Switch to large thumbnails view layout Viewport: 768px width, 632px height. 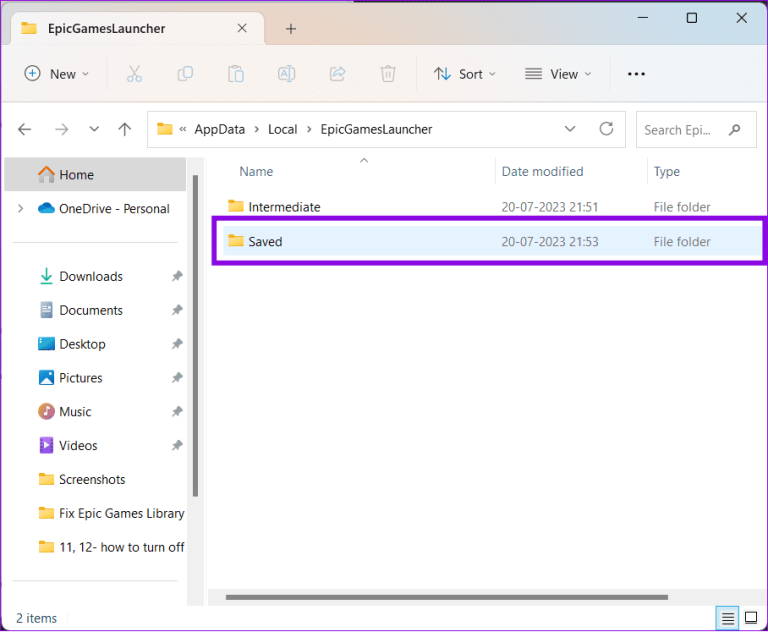751,618
